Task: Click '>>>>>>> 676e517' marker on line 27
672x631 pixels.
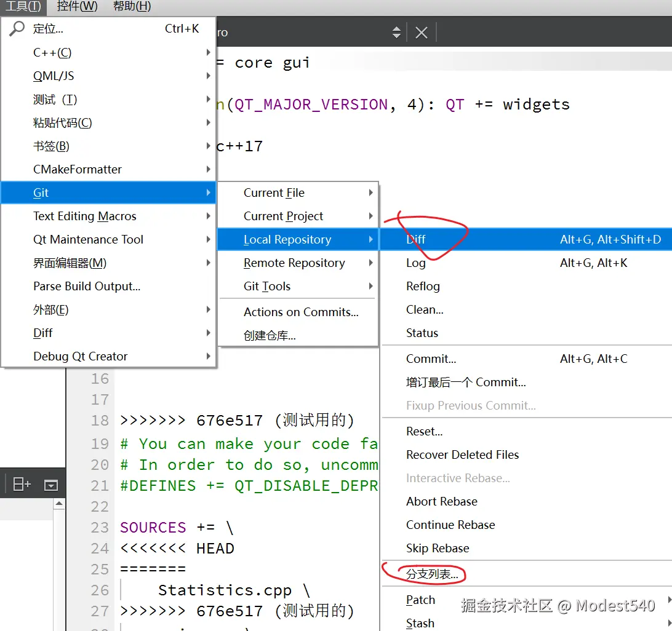Action: pos(191,611)
